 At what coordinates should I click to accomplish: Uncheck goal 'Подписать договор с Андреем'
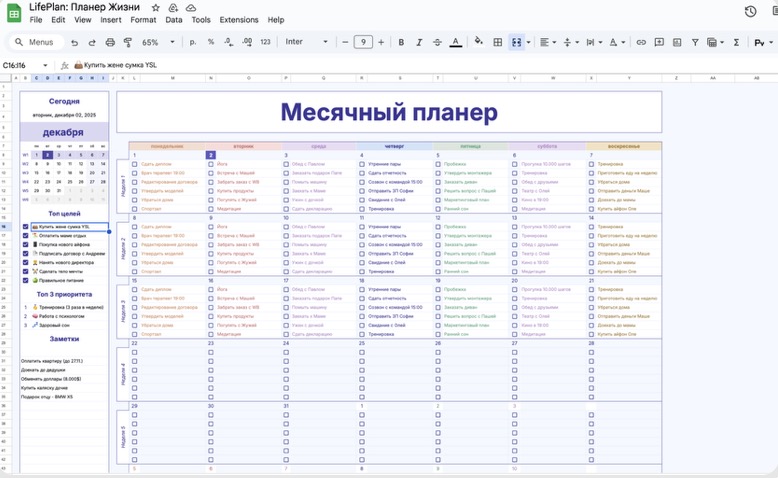(x=26, y=254)
